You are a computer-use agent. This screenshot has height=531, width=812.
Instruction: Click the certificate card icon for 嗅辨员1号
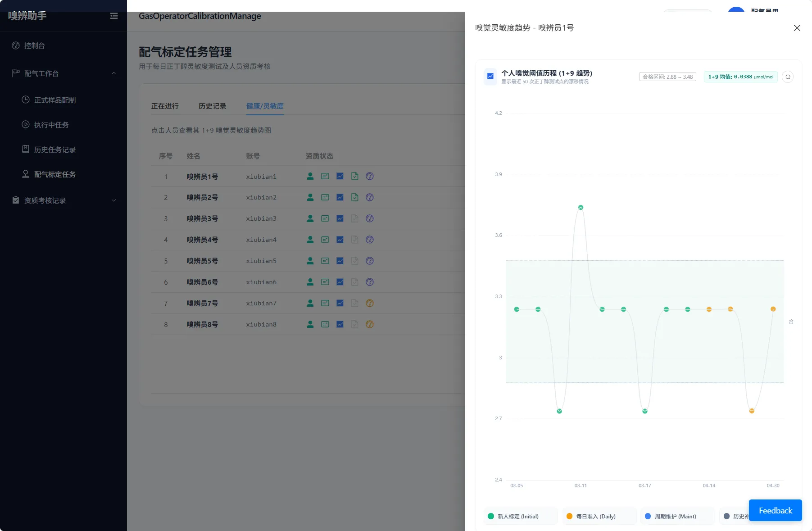click(x=325, y=176)
